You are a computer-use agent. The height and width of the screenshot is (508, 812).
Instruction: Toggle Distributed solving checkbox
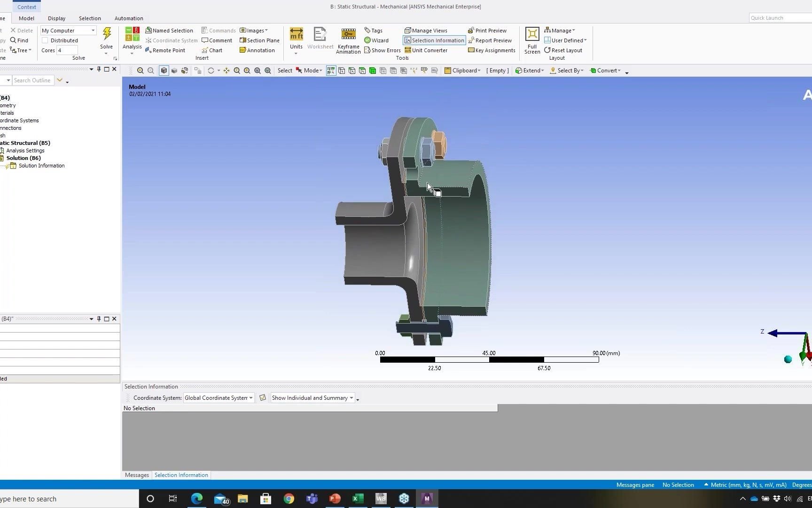point(46,40)
